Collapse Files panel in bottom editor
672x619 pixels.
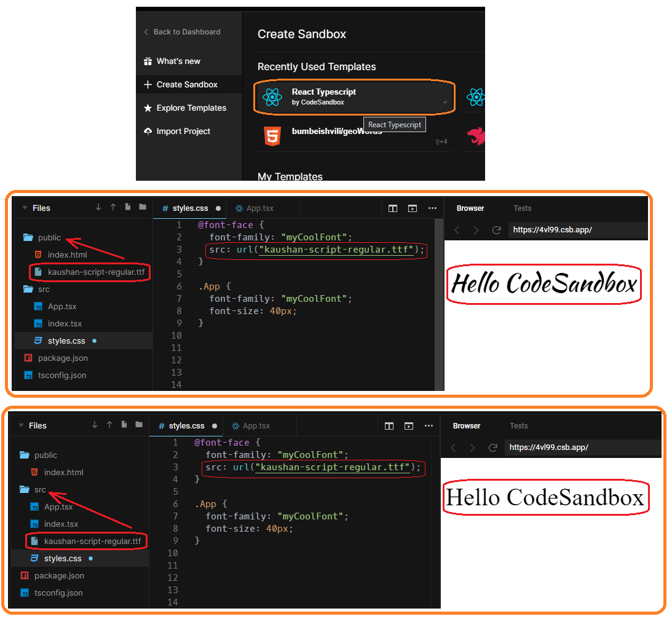pyautogui.click(x=21, y=425)
